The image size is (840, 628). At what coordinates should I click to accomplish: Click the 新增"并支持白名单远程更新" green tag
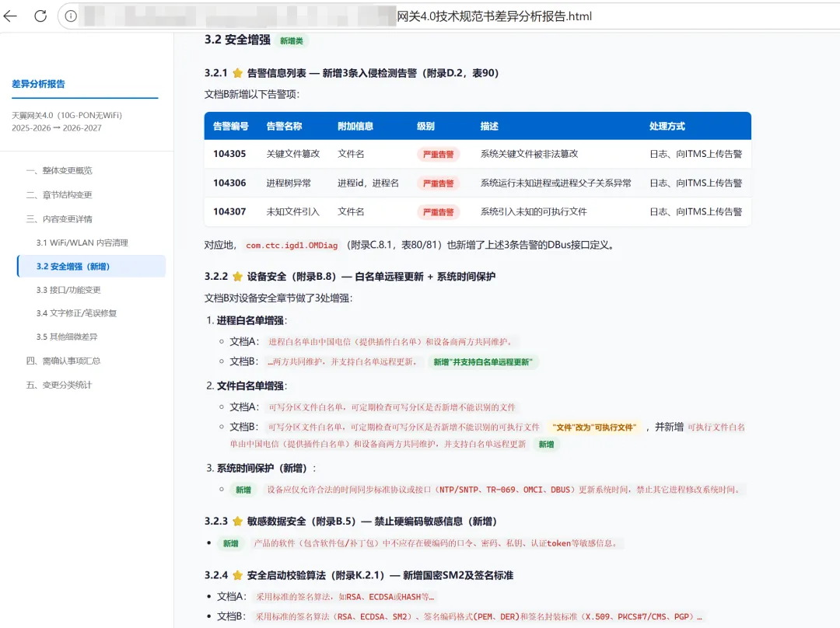483,362
